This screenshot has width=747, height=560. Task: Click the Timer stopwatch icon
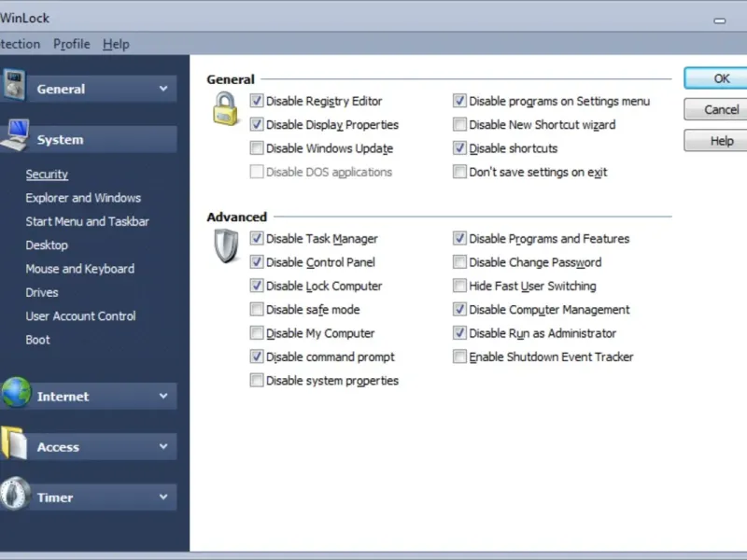pyautogui.click(x=15, y=494)
